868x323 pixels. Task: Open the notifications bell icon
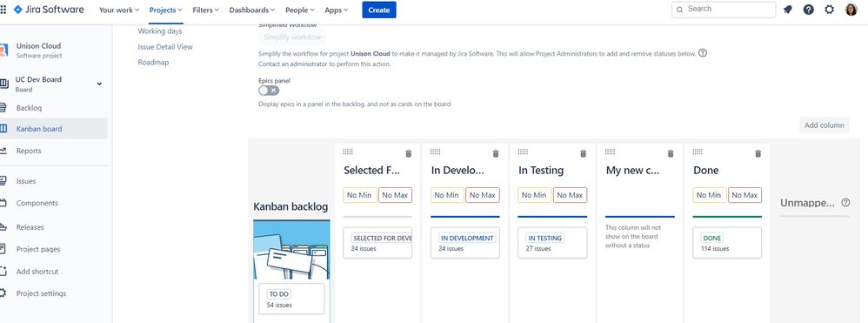(x=788, y=10)
